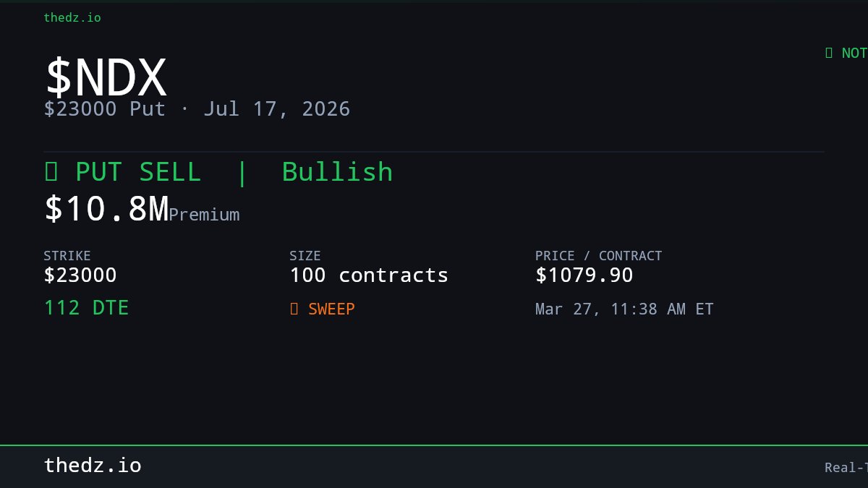Click the orange icon beside SWEEP

pos(294,309)
